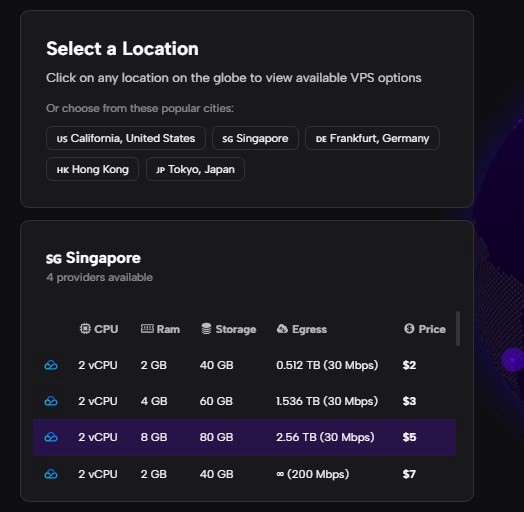Choose Tokyo, Japan location chip

point(195,169)
